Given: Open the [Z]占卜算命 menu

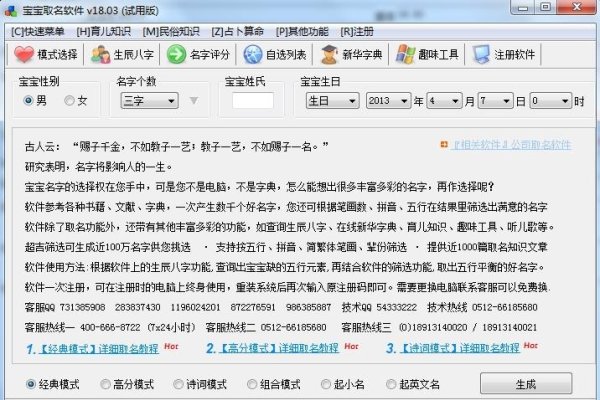Looking at the screenshot, I should [237, 31].
